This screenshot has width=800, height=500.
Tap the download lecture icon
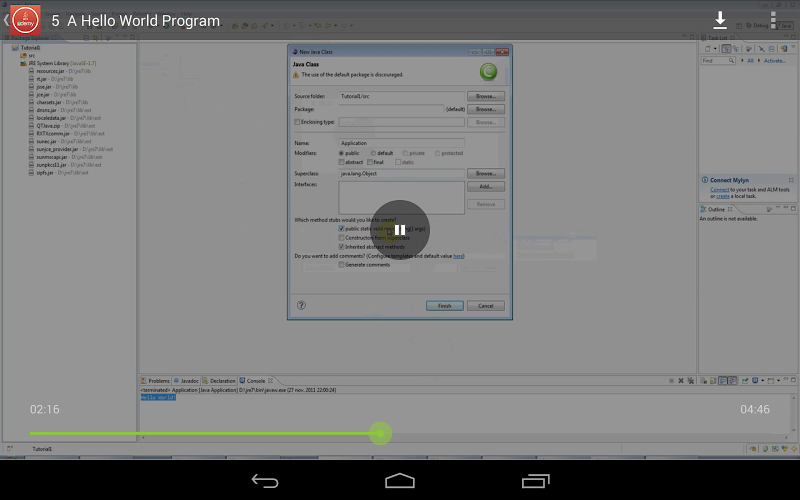tap(720, 20)
